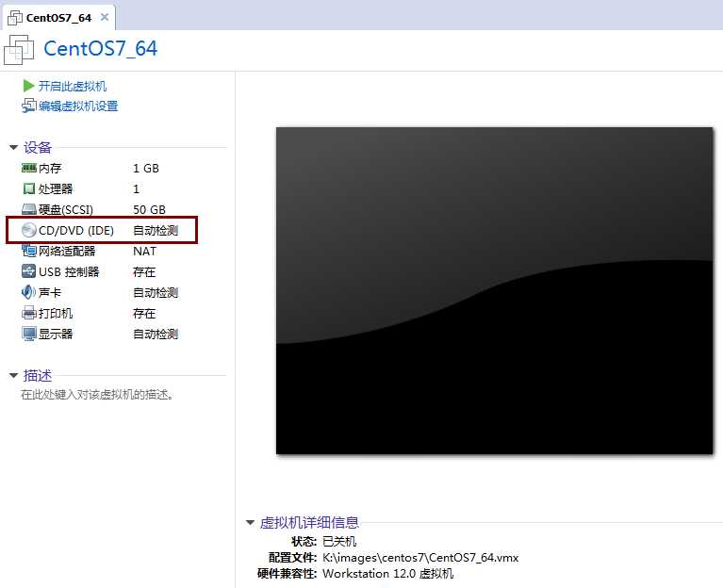723x588 pixels.
Task: Click 自动检测 value for 显示器
Action: coord(156,335)
